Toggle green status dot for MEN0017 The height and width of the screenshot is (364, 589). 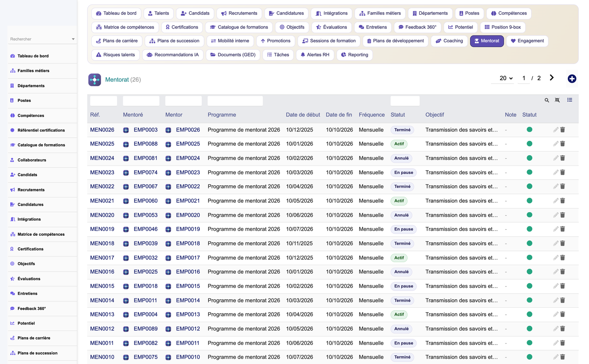(529, 257)
